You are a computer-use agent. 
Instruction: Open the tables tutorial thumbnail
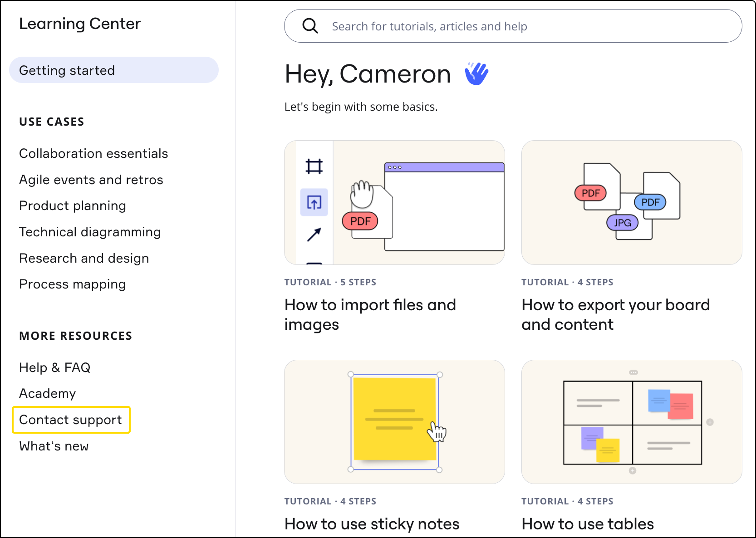[632, 422]
